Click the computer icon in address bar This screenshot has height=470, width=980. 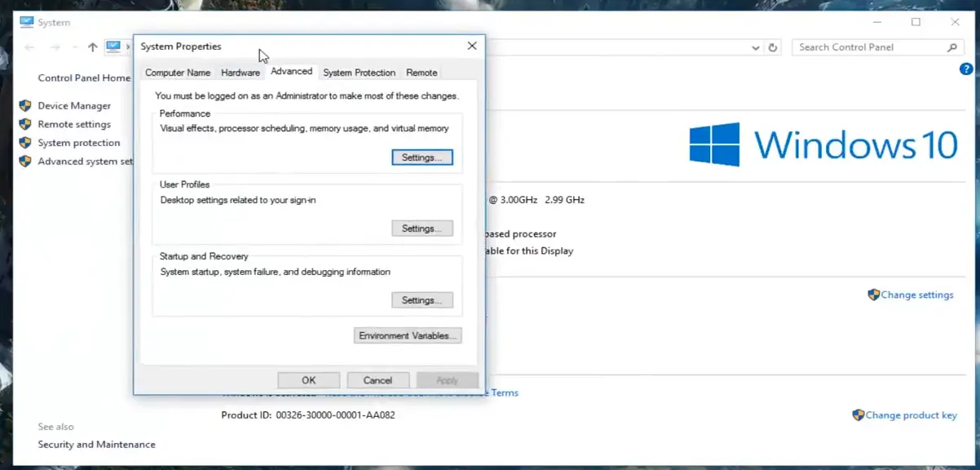pyautogui.click(x=113, y=47)
